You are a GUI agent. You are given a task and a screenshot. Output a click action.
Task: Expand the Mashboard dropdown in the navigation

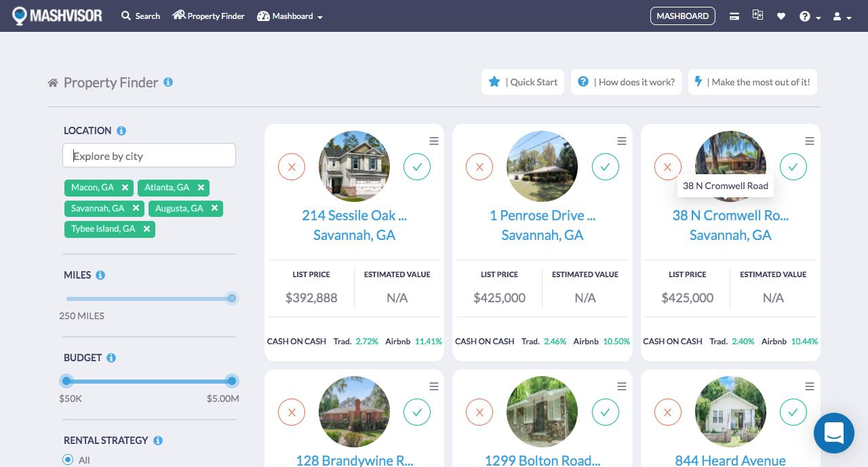[290, 16]
